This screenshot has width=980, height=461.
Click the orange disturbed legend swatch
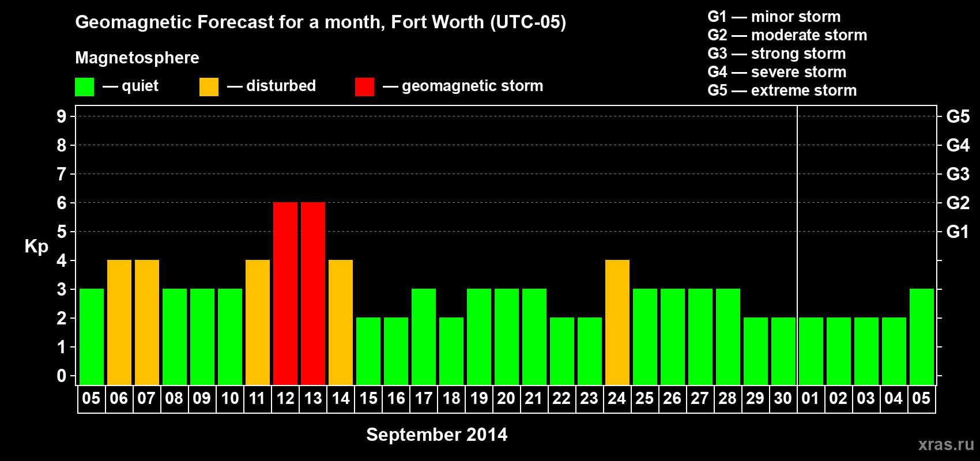(x=209, y=87)
